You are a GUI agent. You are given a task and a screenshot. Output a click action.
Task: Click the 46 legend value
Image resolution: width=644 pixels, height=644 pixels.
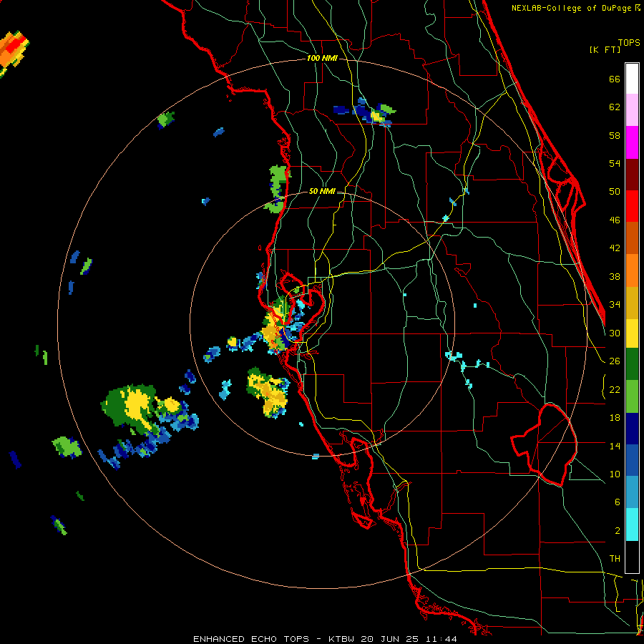click(615, 220)
